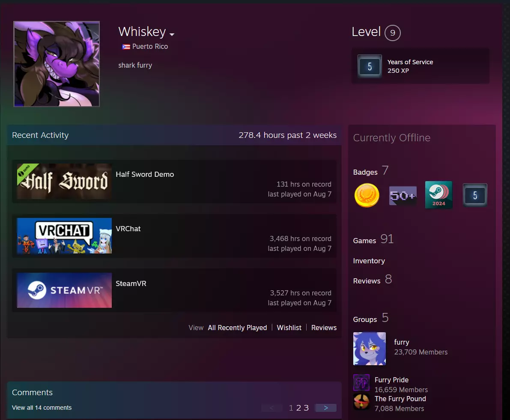Open the 50+ game collector badge
This screenshot has width=510, height=420.
(403, 196)
